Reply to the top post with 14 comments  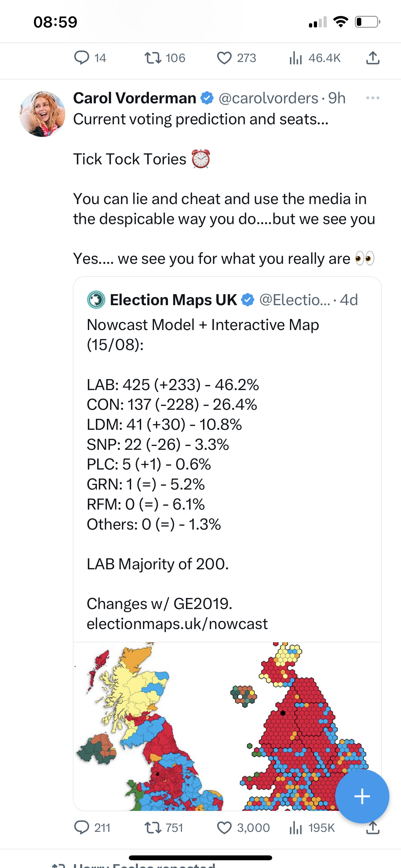pos(90,58)
